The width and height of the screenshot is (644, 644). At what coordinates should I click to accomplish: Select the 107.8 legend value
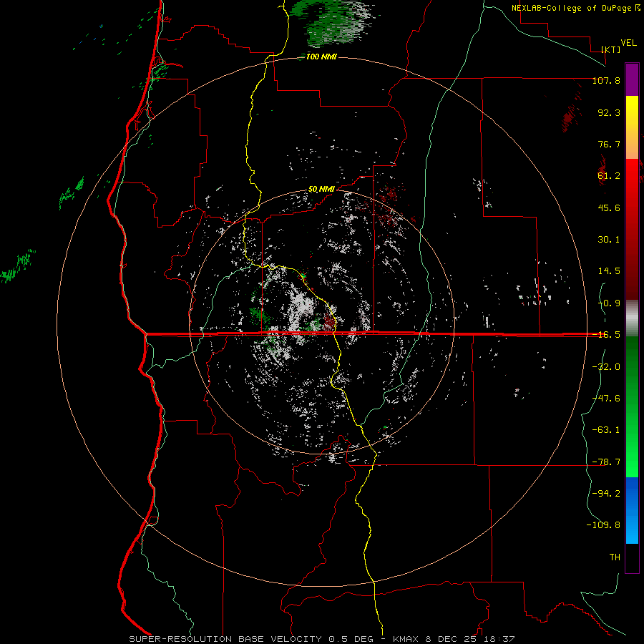point(606,80)
